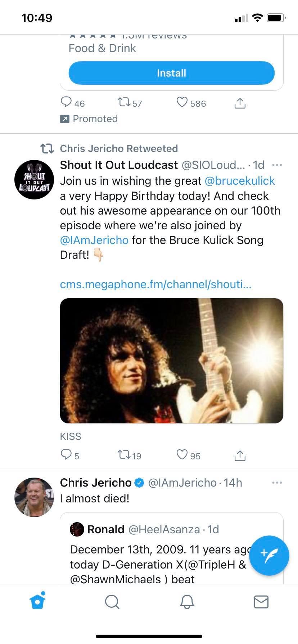Viewport: 298px width, 644px height.
Task: Open the Shout It Out Loudcast avatar
Action: [x=34, y=180]
